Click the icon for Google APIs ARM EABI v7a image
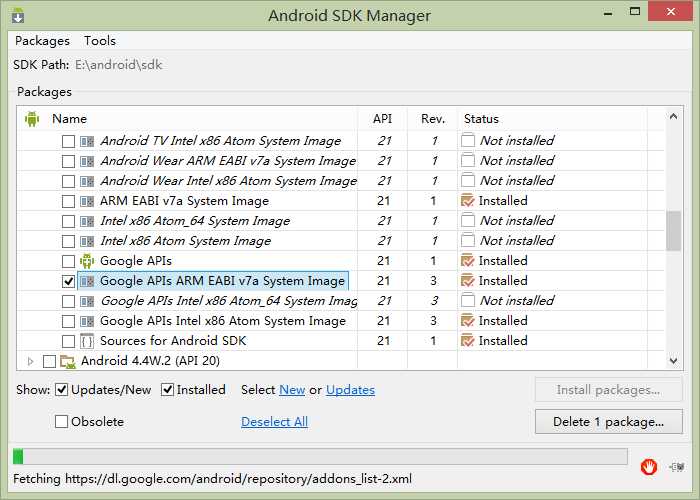 click(87, 281)
